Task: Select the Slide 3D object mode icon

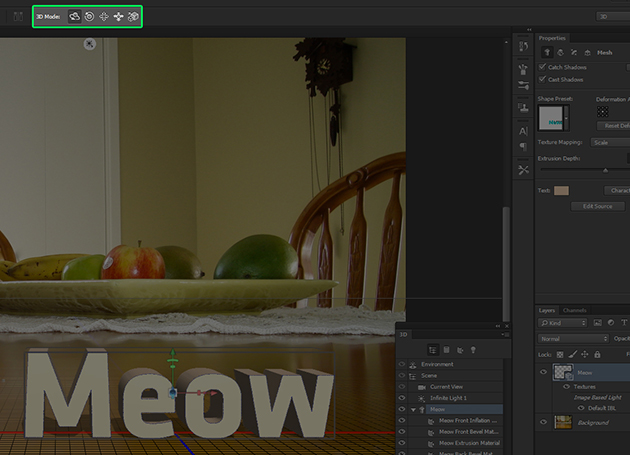Action: (118, 16)
